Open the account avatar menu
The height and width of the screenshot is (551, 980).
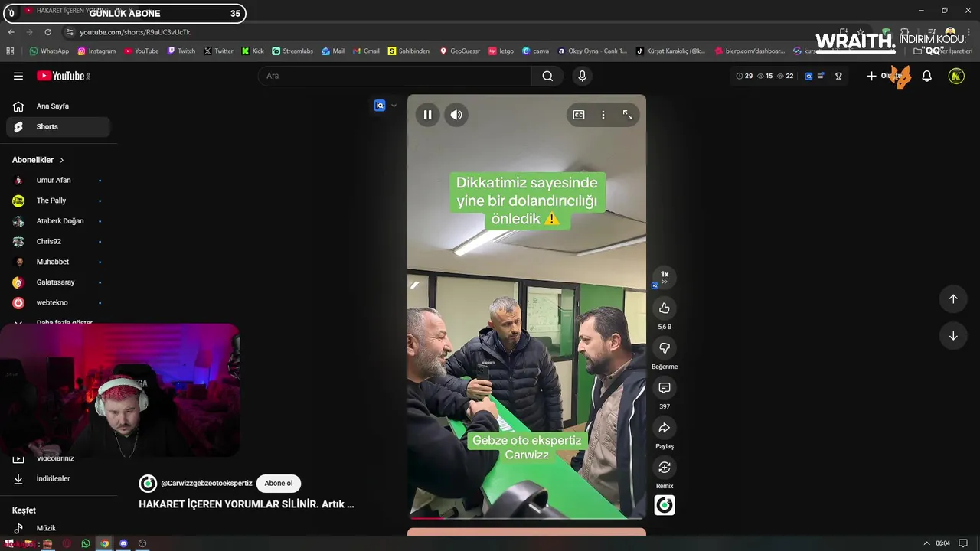click(956, 76)
